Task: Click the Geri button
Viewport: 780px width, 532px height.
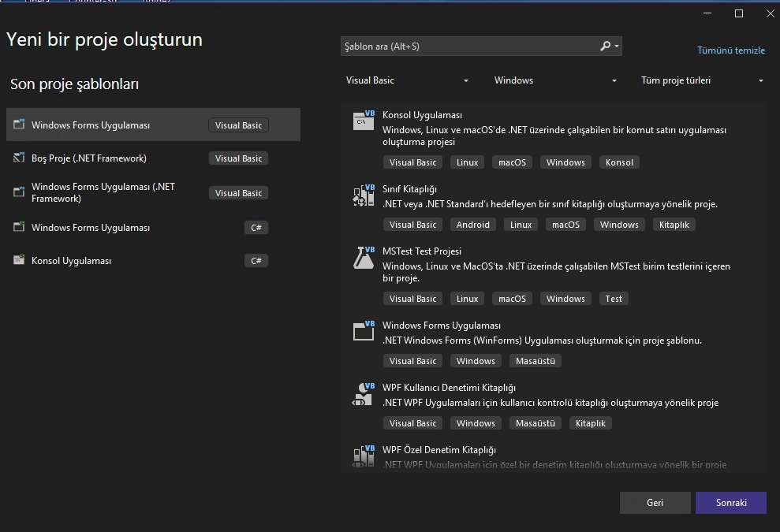Action: (655, 503)
